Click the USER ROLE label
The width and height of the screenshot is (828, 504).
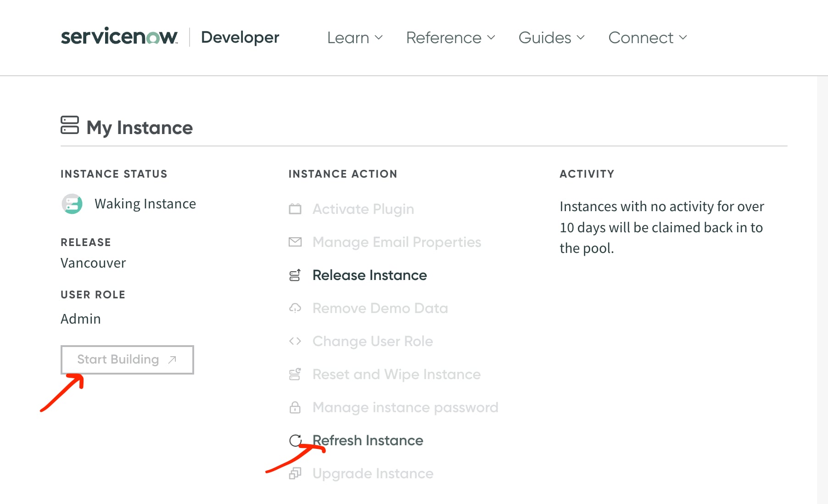click(x=93, y=295)
